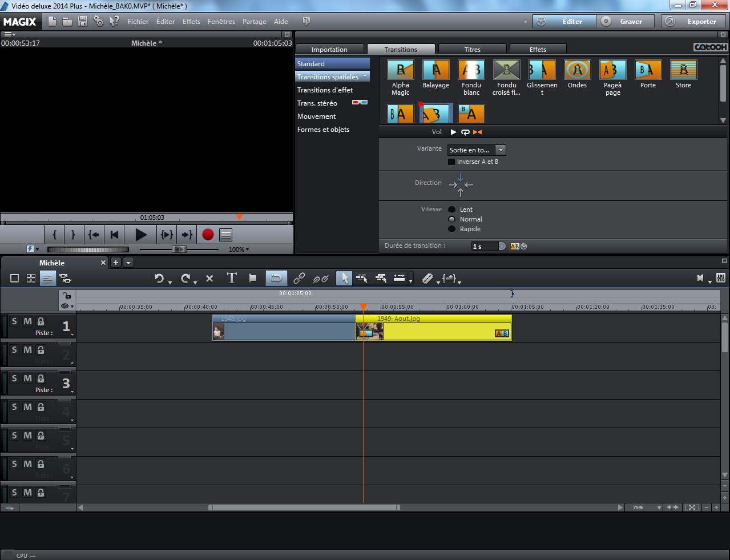730x560 pixels.
Task: Select the Title tool (T) icon
Action: point(232,278)
